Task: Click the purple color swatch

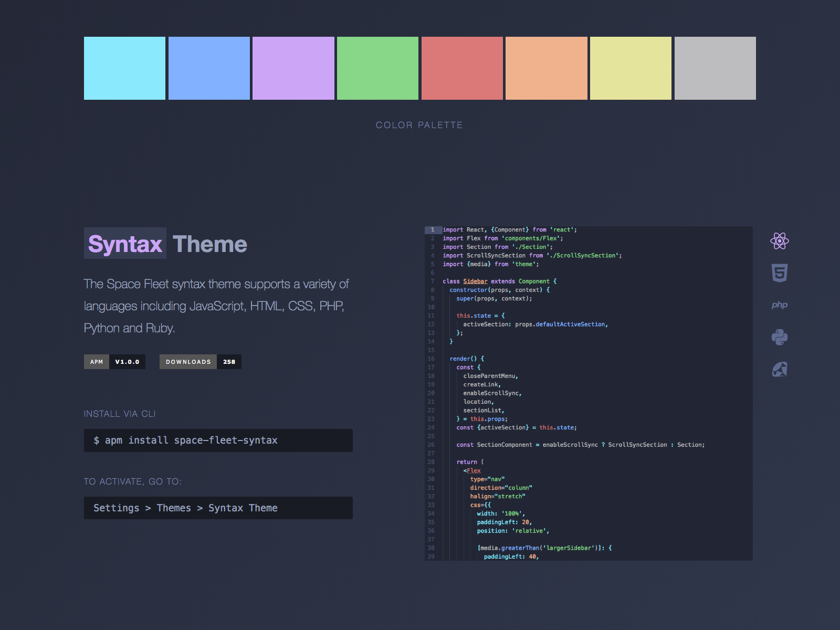Action: 293,68
